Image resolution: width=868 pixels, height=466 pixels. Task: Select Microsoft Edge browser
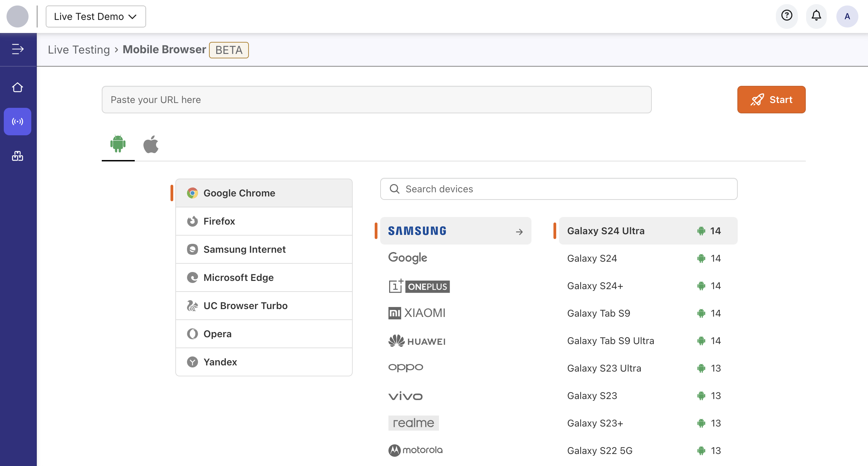pos(264,277)
